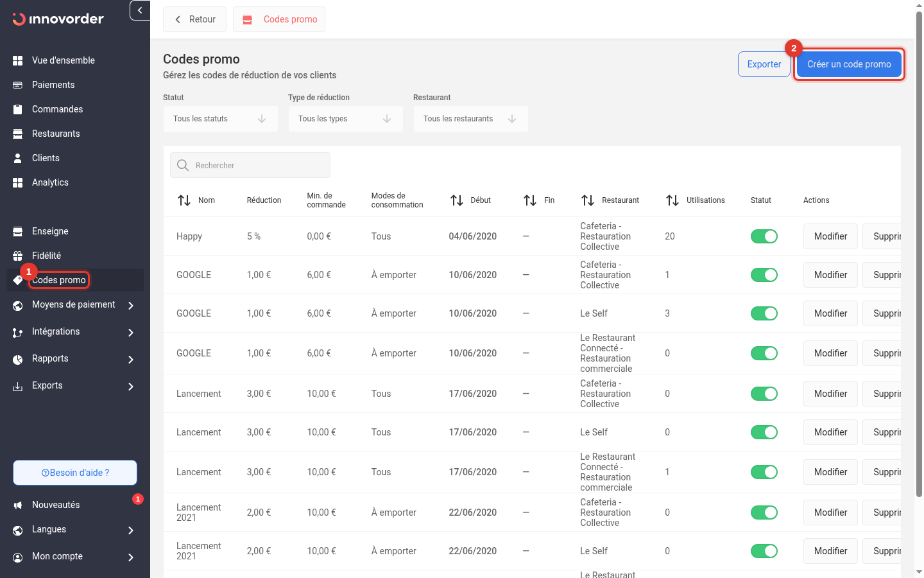Click the Nouveautés megaphone icon

[x=18, y=505]
